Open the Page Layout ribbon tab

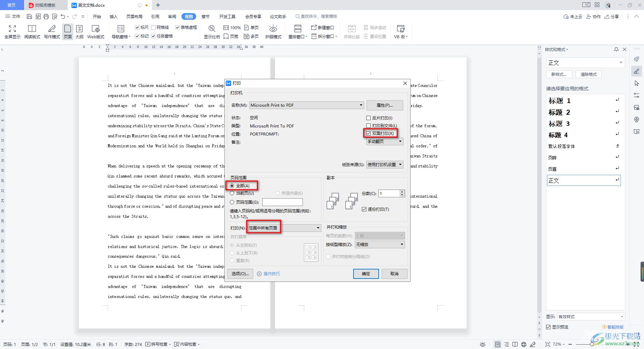[x=134, y=16]
